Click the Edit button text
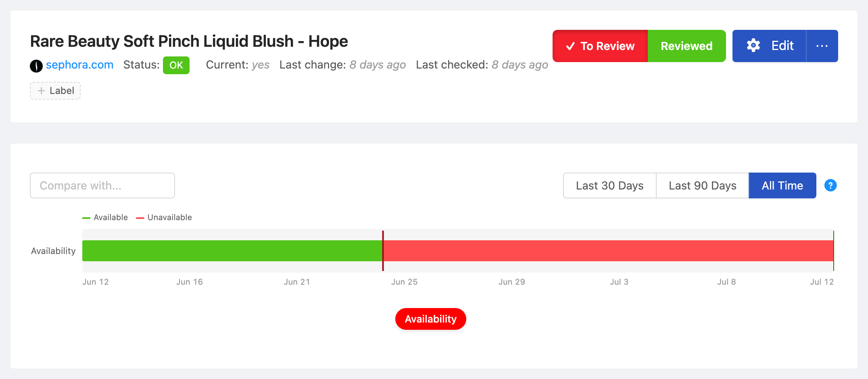 [782, 46]
